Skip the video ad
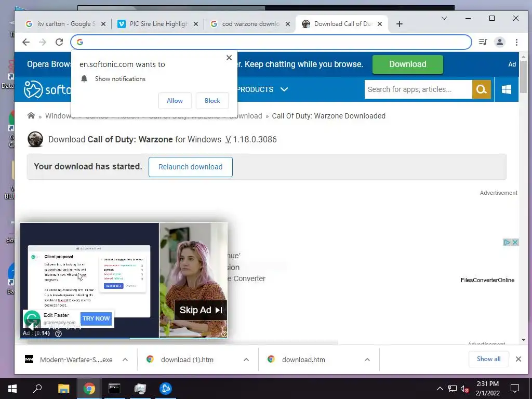Image resolution: width=532 pixels, height=399 pixels. pos(201,310)
